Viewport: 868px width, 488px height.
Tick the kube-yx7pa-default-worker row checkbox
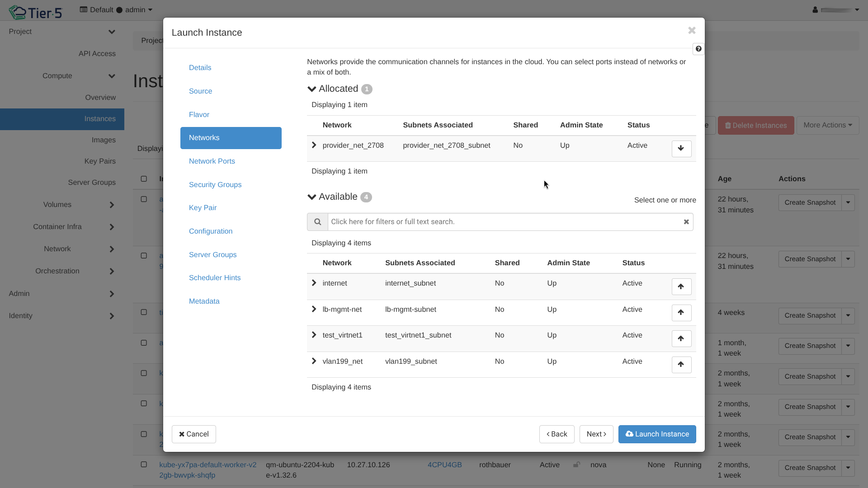pyautogui.click(x=144, y=465)
